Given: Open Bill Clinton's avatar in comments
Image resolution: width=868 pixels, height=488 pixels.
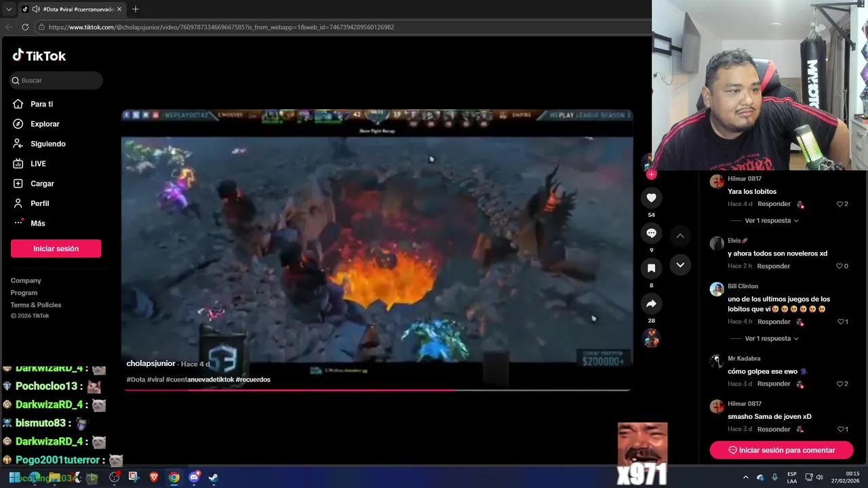Looking at the screenshot, I should coord(717,289).
